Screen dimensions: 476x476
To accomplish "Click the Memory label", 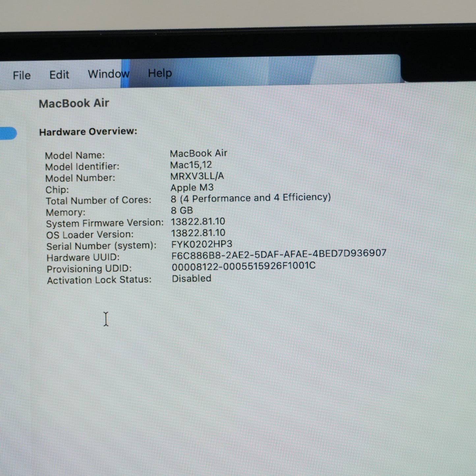I will point(66,212).
